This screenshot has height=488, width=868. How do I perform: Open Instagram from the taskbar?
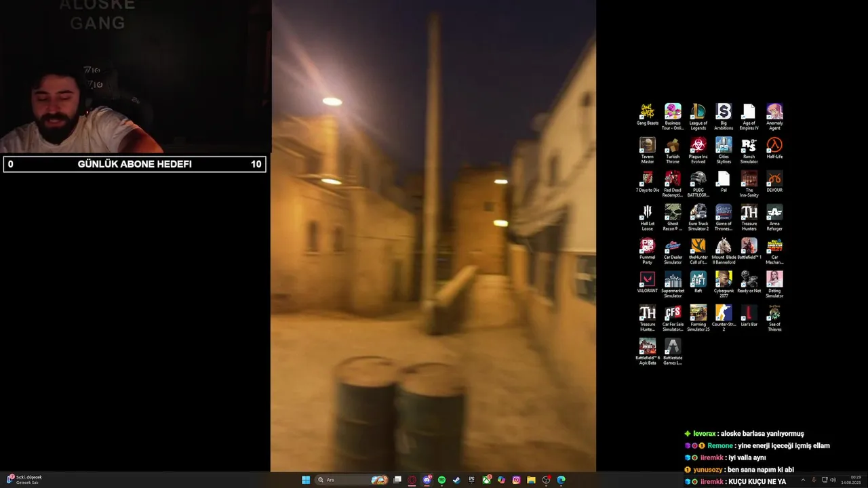(516, 480)
